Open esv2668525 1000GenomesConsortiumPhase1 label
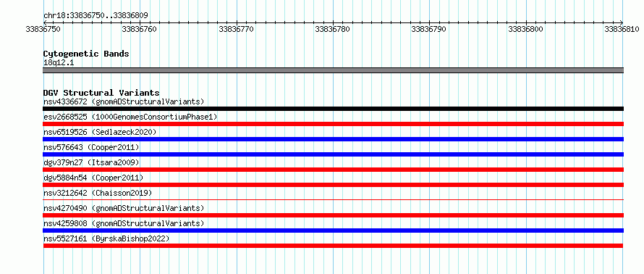 (130, 117)
